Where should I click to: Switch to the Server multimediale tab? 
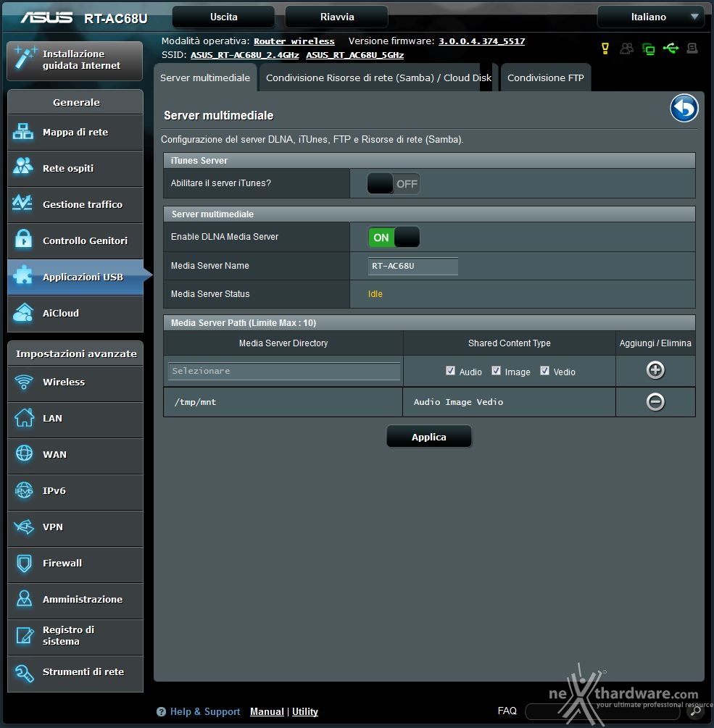click(x=205, y=78)
